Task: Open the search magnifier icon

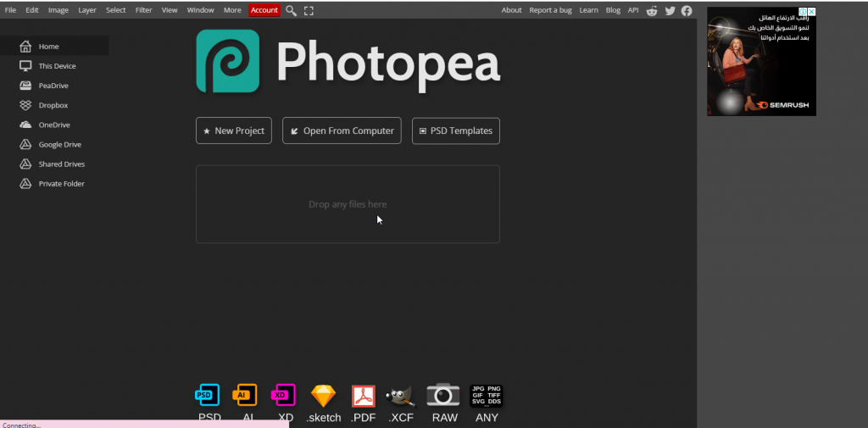Action: tap(292, 10)
